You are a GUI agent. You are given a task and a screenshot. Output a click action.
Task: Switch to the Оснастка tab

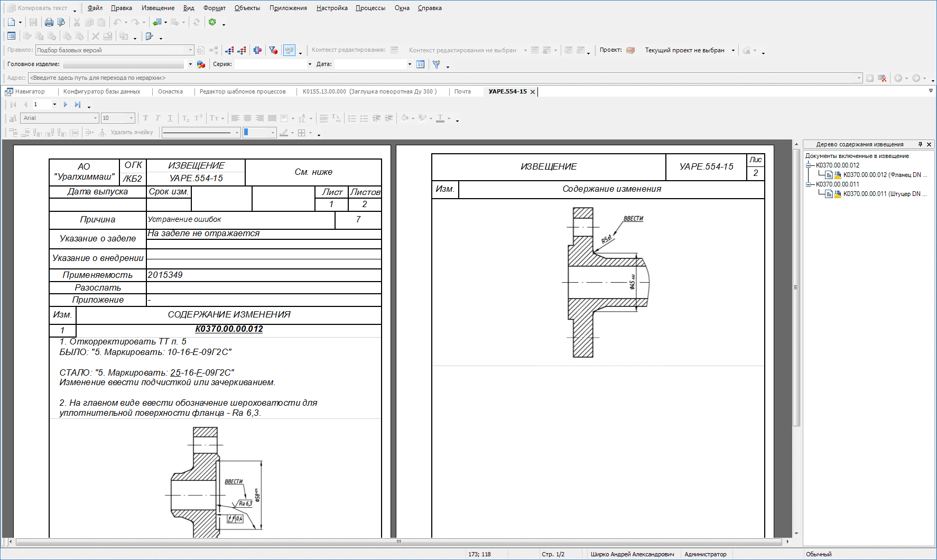click(x=170, y=91)
